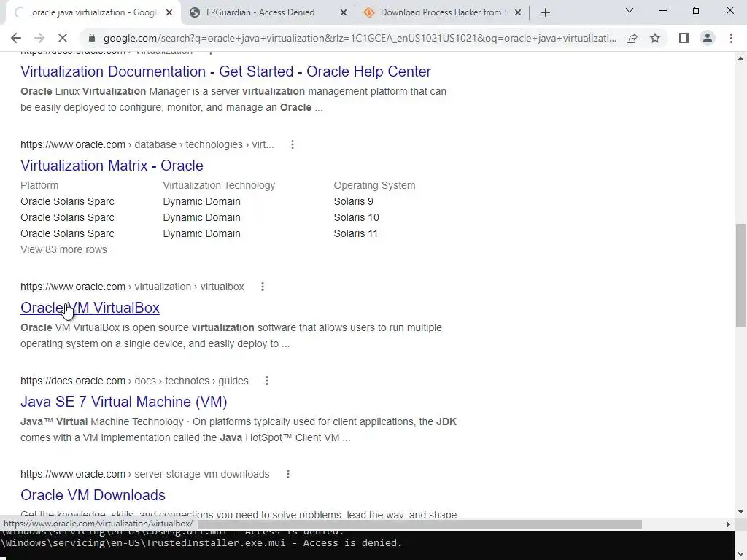The width and height of the screenshot is (747, 560).
Task: Open the user profile avatar icon
Action: [708, 38]
